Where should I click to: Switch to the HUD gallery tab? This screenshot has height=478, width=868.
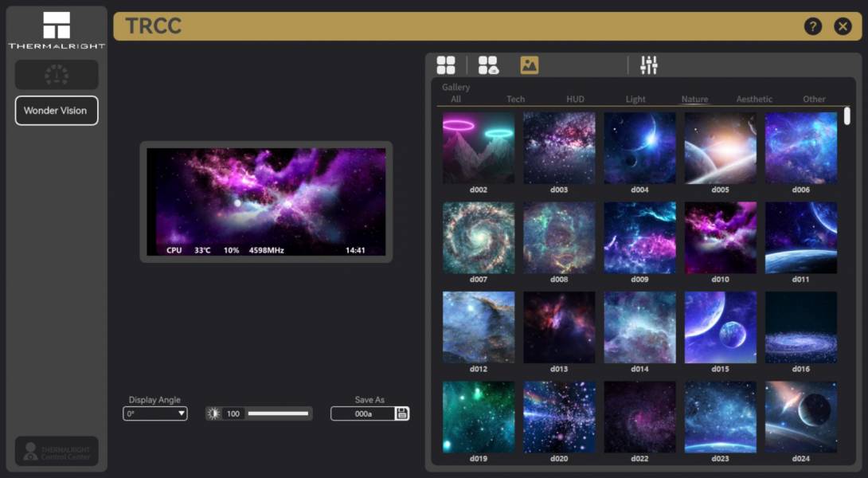575,100
